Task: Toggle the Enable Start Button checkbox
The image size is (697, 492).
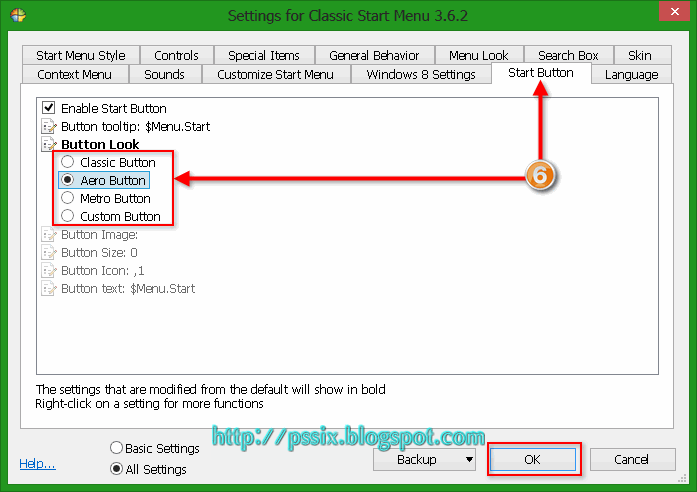Action: click(48, 108)
